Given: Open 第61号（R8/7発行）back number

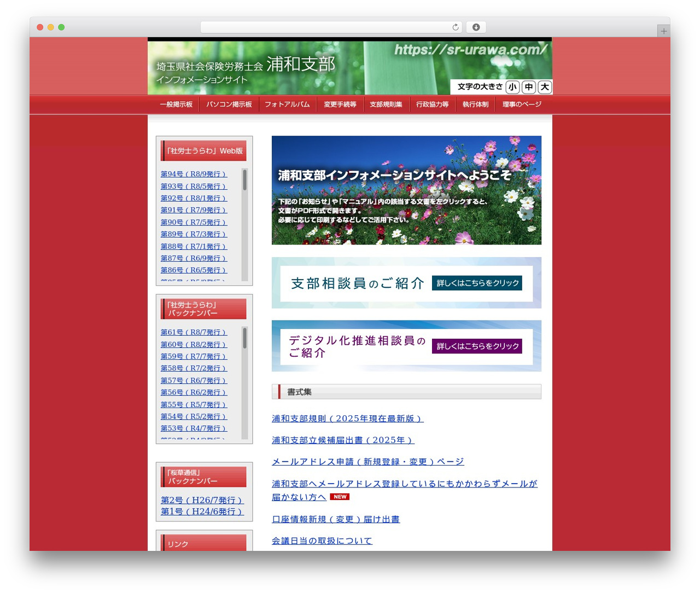Looking at the screenshot, I should (x=194, y=333).
